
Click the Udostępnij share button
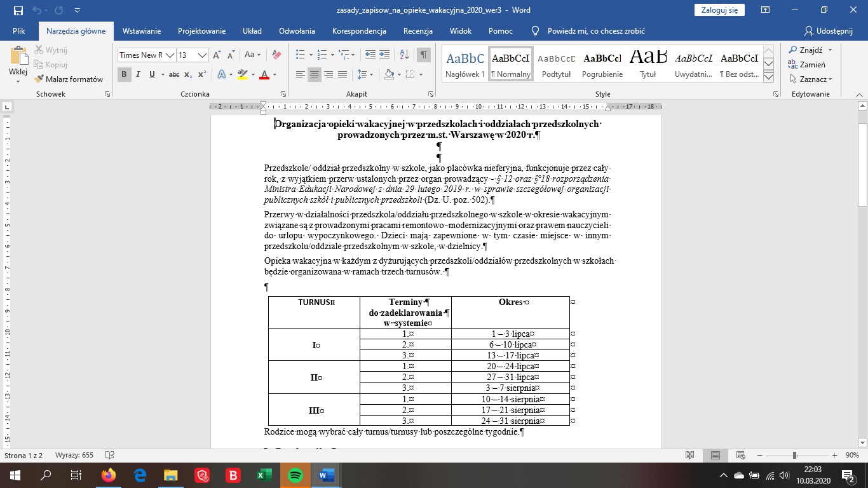coord(829,30)
